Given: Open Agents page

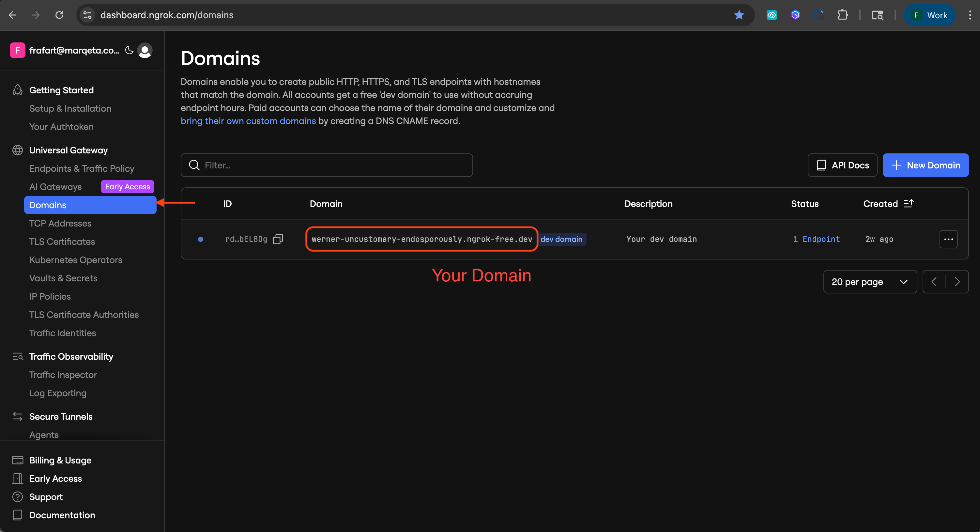Looking at the screenshot, I should 44,435.
